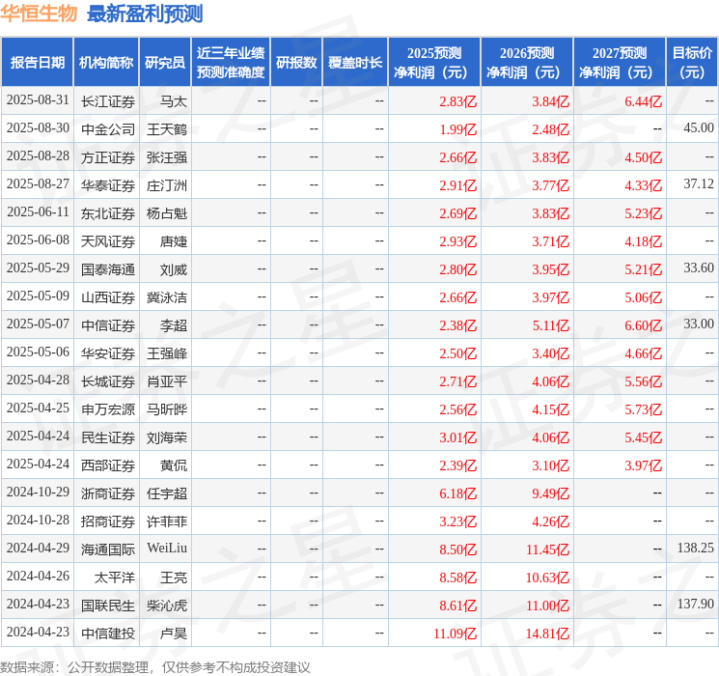719x676 pixels.
Task: Click the 研报数 column header
Action: click(296, 62)
